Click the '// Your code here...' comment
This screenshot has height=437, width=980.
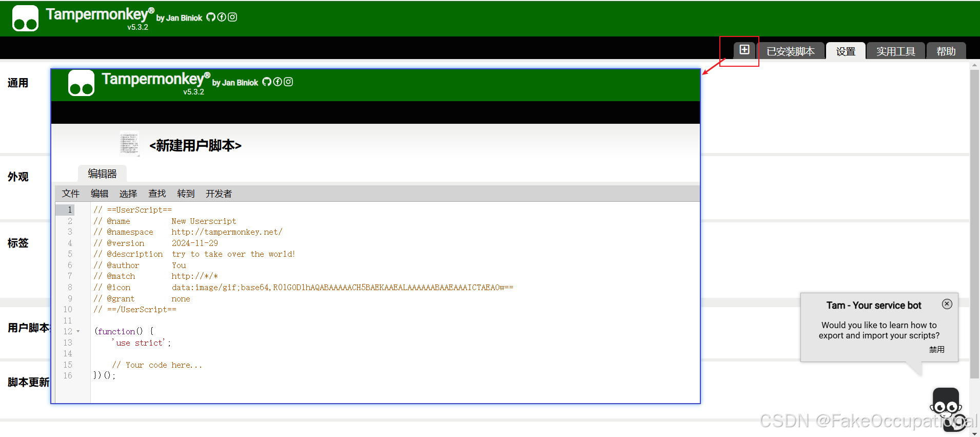[x=157, y=365]
